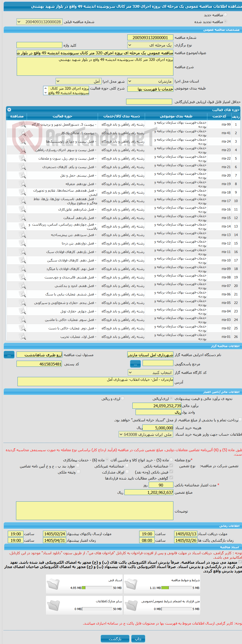
Task: Open view icon for row rra-15
Action: coord(23,218)
